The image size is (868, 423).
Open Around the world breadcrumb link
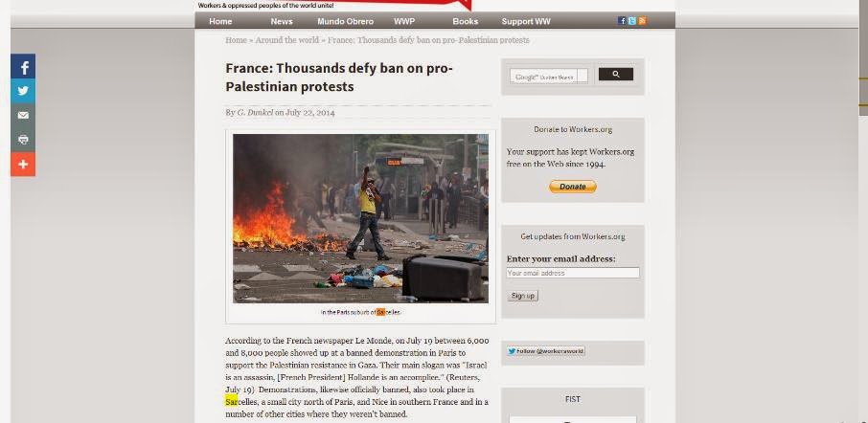tap(286, 40)
